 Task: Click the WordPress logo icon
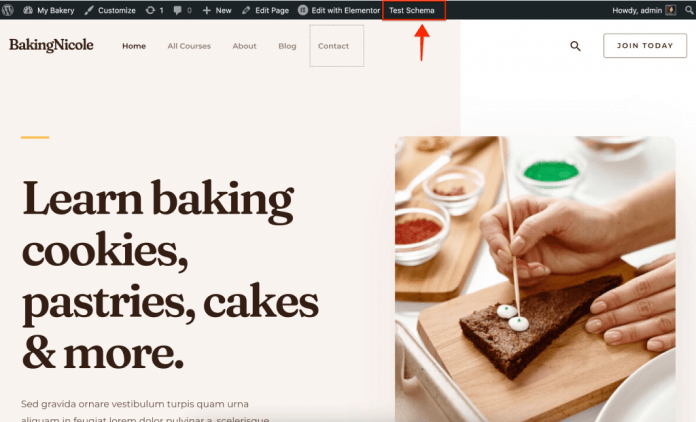[8, 10]
